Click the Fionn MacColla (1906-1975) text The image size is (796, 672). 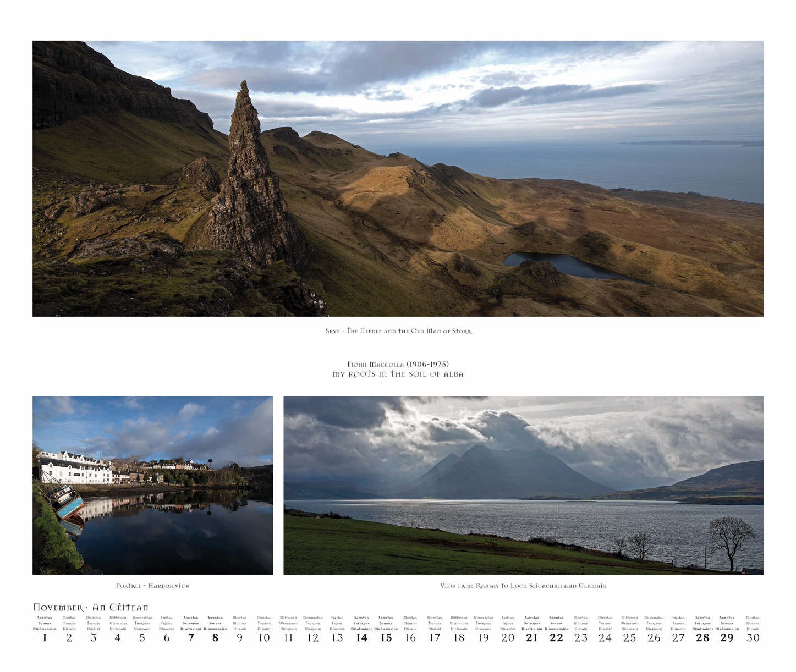point(398,364)
